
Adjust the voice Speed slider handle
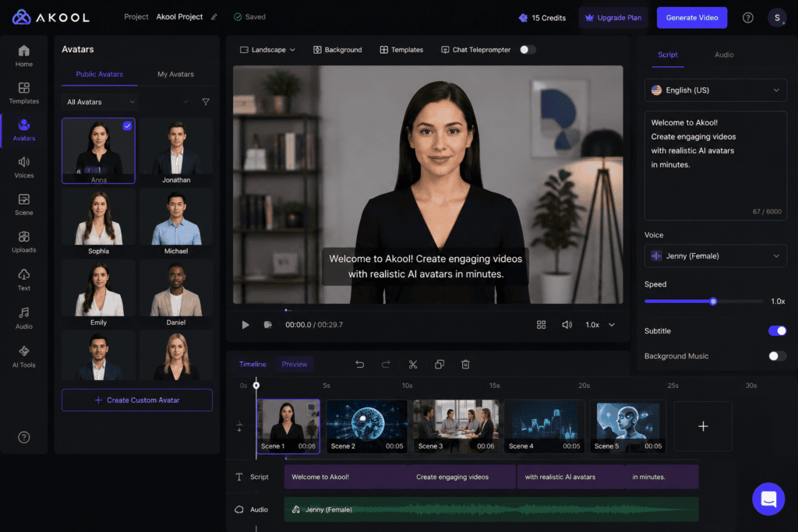click(713, 301)
